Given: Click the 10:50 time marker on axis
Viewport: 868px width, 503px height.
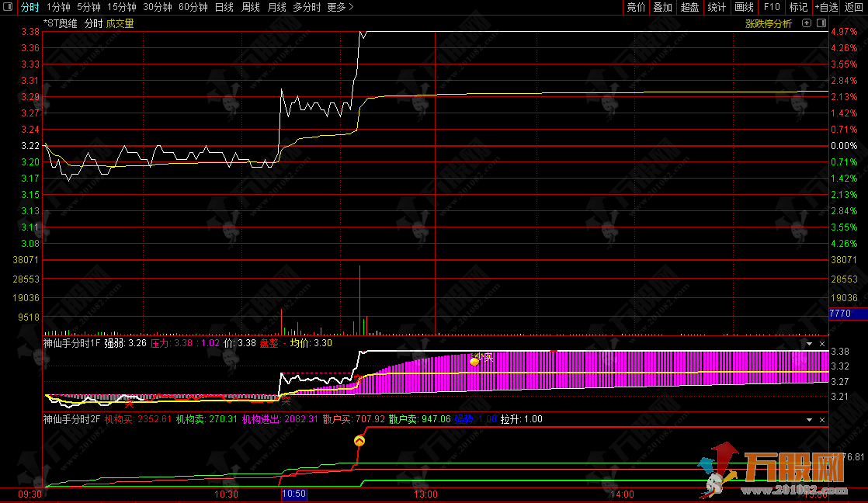Looking at the screenshot, I should [293, 494].
